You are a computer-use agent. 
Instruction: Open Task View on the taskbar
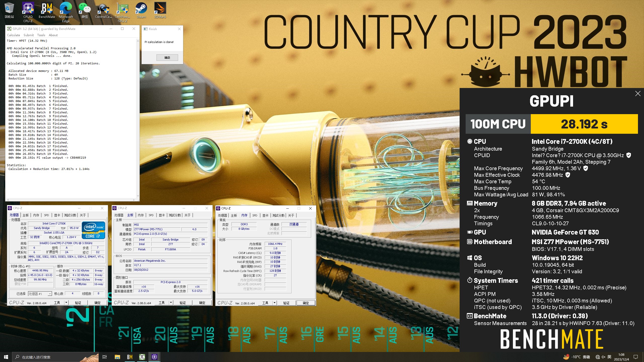[105, 357]
